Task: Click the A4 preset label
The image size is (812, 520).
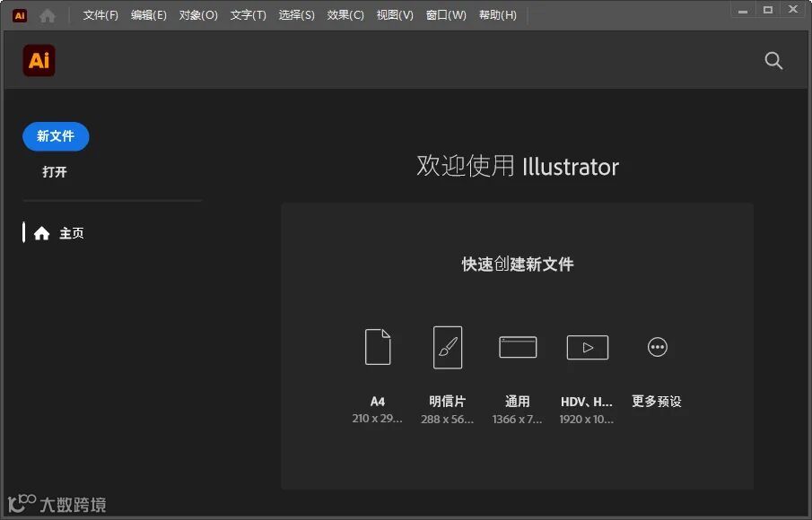Action: pyautogui.click(x=378, y=402)
